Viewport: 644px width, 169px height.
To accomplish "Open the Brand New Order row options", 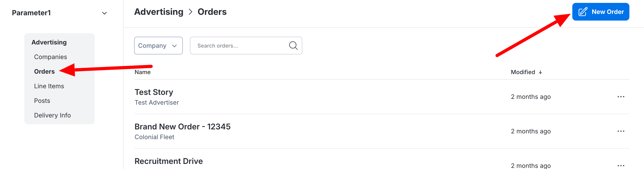I will [621, 131].
